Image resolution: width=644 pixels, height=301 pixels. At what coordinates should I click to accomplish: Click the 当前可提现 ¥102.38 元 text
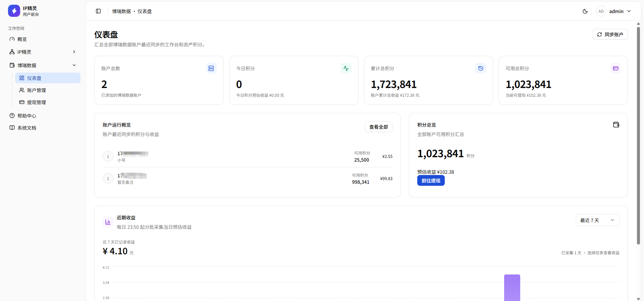click(x=526, y=95)
